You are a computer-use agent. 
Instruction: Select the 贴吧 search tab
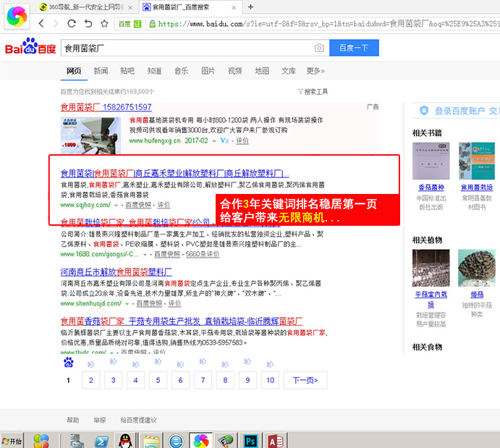tap(127, 71)
